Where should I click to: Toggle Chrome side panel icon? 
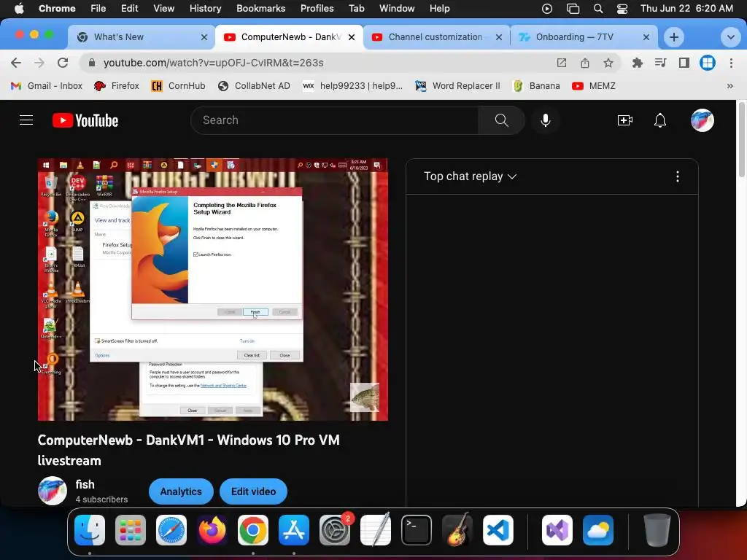coord(684,63)
